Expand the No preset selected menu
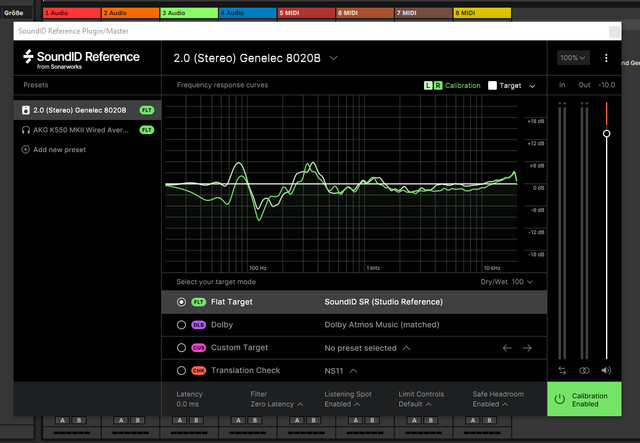Screen dimensions: 640x443 (367, 348)
